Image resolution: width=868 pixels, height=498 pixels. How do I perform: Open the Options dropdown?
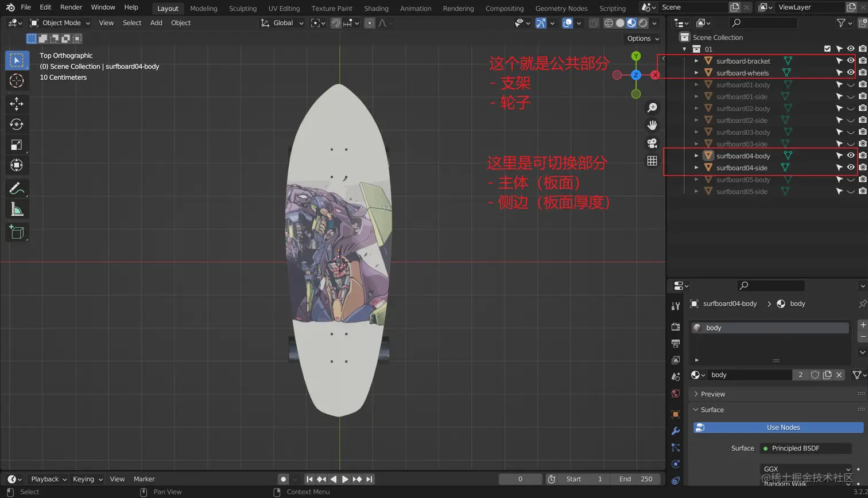point(643,38)
